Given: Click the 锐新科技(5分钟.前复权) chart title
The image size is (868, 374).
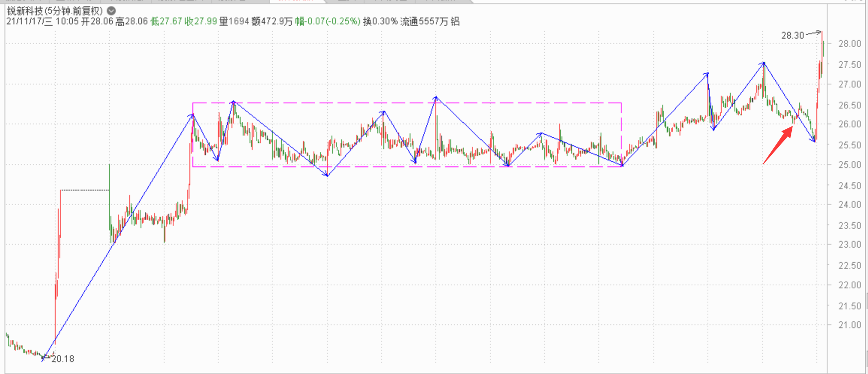Looking at the screenshot, I should [x=55, y=11].
